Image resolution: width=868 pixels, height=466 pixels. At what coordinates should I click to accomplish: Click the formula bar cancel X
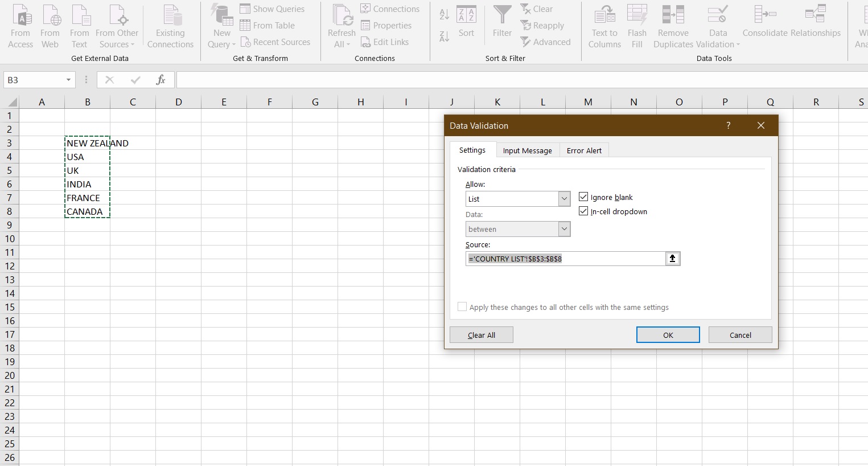pos(110,80)
